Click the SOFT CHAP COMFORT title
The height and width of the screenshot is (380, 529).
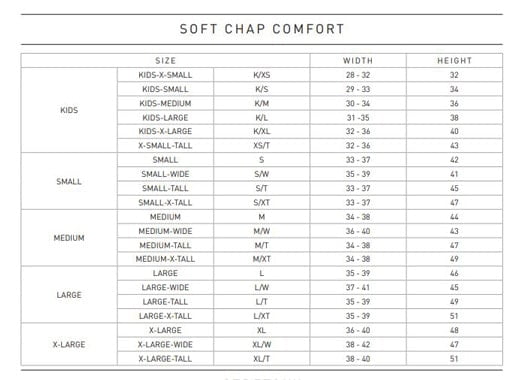pos(262,29)
